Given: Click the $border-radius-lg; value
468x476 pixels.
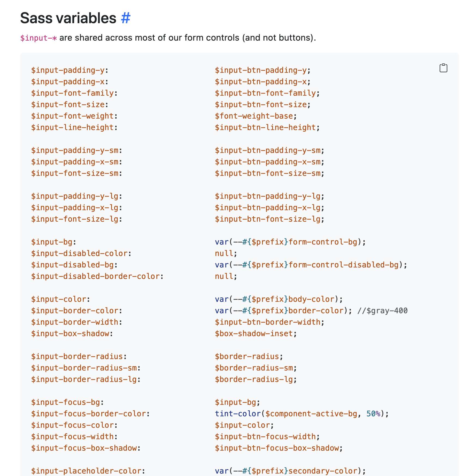Looking at the screenshot, I should 256,379.
